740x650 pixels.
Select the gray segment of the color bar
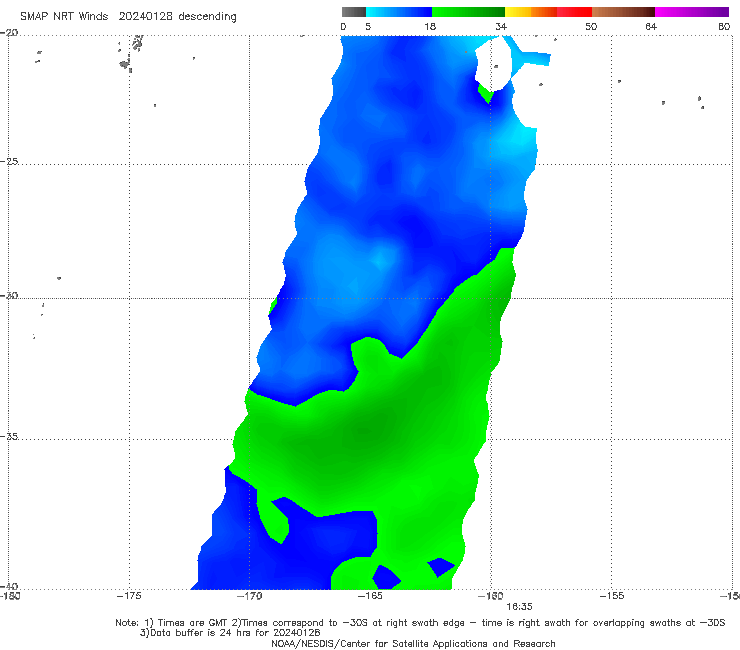pyautogui.click(x=353, y=12)
